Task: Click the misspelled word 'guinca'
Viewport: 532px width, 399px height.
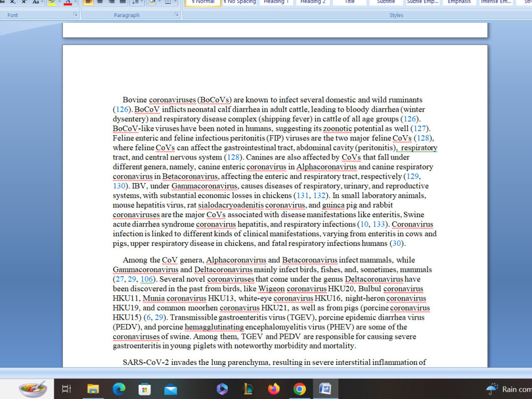Action: pos(333,205)
